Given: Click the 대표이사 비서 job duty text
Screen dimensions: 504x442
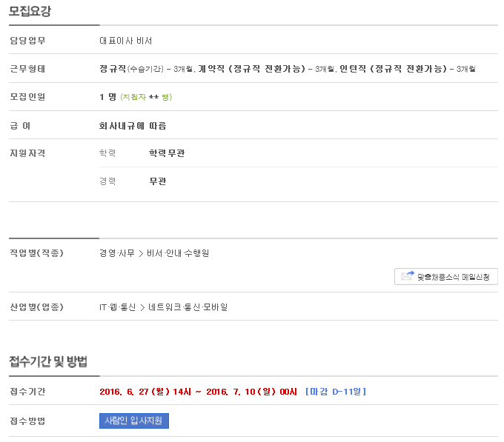Looking at the screenshot, I should coord(125,41).
